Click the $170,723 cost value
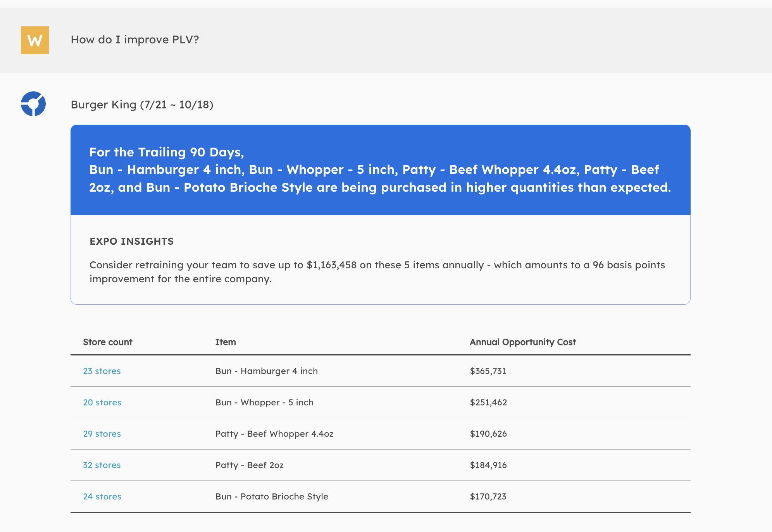 [488, 496]
